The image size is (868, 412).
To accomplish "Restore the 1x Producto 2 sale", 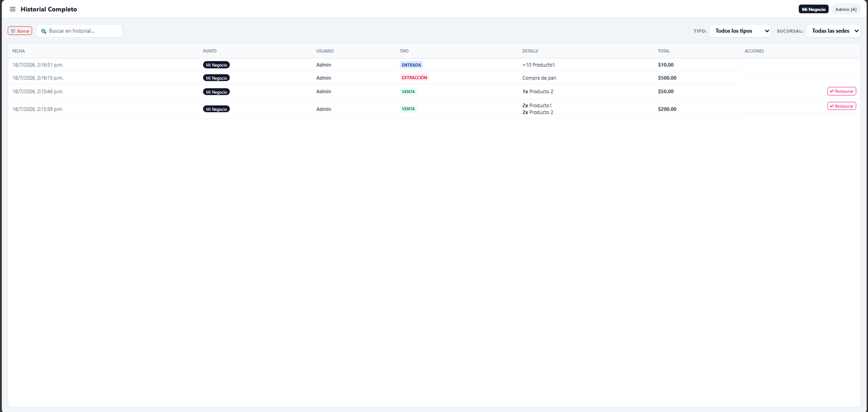I will [x=841, y=91].
